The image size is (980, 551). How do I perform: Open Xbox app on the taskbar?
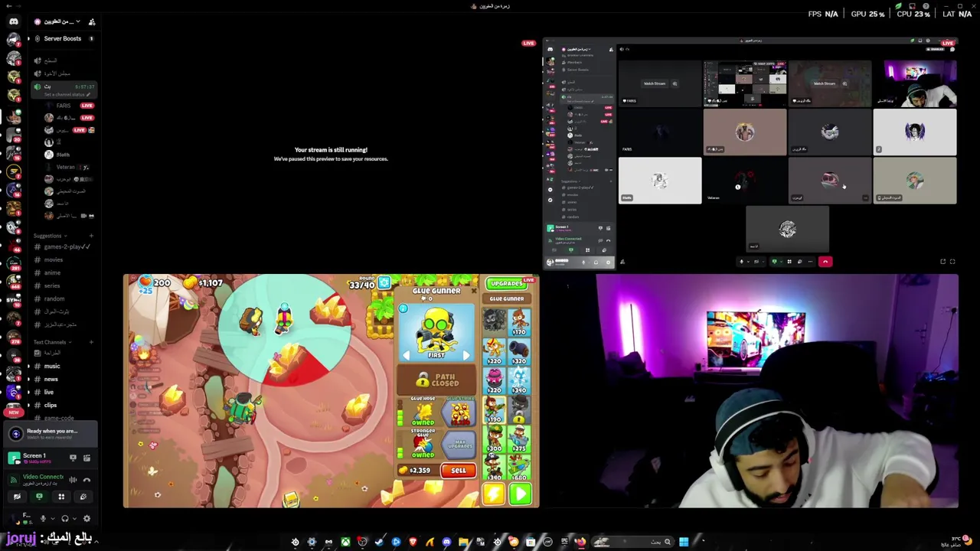point(345,542)
